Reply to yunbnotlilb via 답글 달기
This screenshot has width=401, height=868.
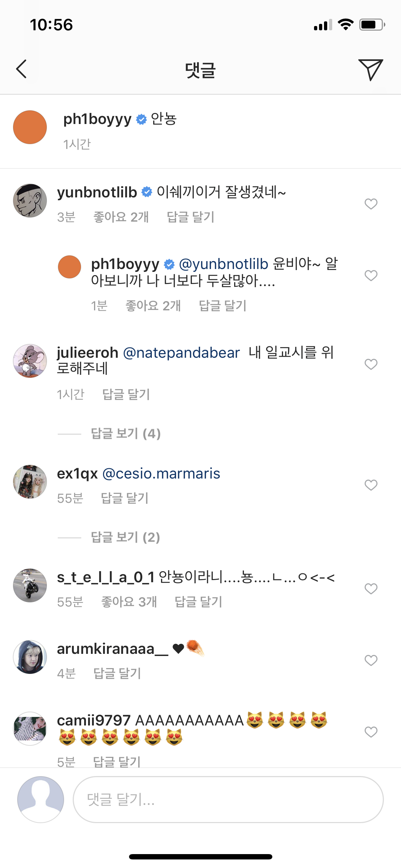(191, 217)
